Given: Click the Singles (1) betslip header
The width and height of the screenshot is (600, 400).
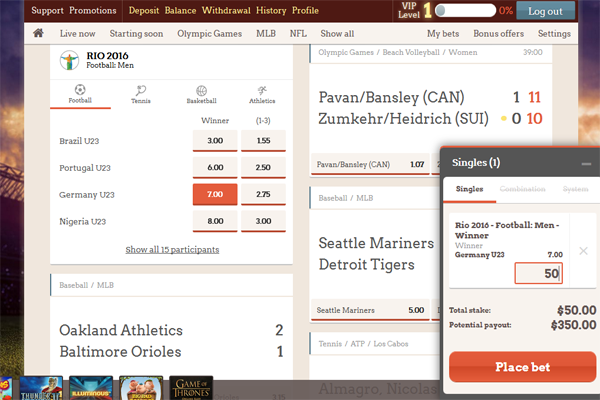Looking at the screenshot, I should coord(476,163).
